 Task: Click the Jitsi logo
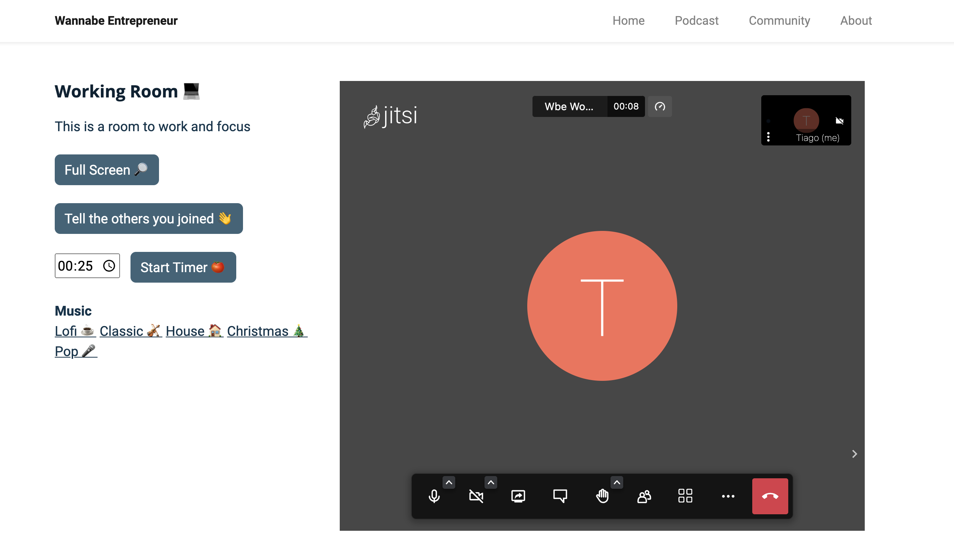tap(390, 116)
